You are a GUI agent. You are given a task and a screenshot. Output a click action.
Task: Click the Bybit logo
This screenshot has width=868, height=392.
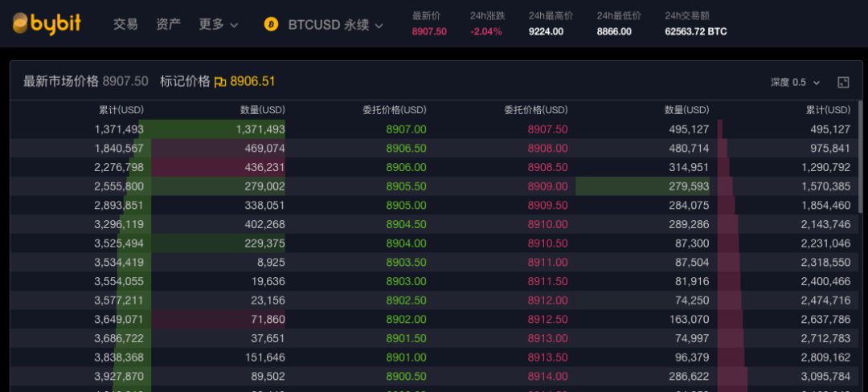pyautogui.click(x=47, y=24)
